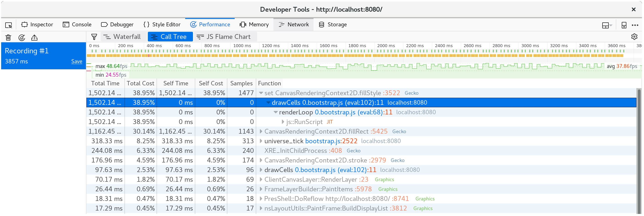The height and width of the screenshot is (216, 644).
Task: Expand the CanvasRenderingContext2D.fillRect entry
Action: pos(261,131)
